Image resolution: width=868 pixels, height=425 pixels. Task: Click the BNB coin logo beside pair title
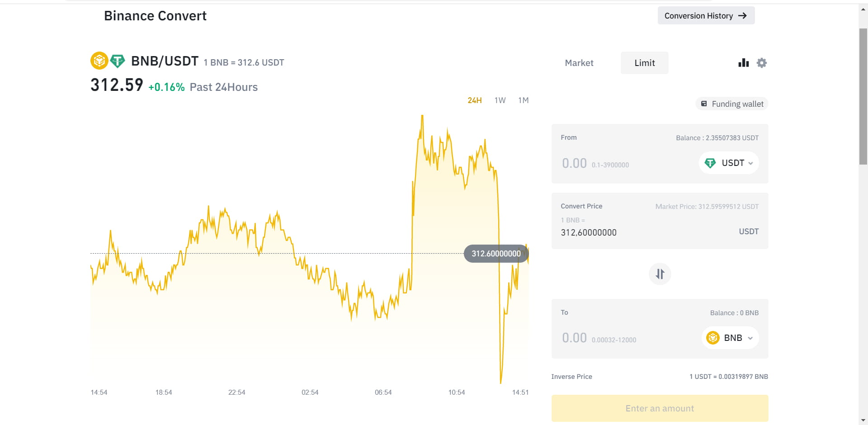[99, 61]
